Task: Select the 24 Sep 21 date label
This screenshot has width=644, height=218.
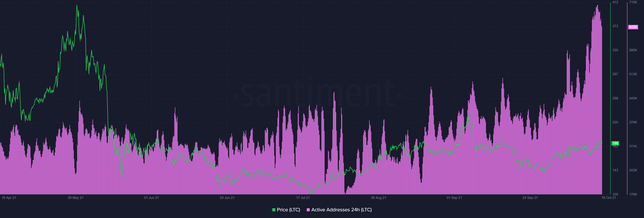Action: click(530, 198)
